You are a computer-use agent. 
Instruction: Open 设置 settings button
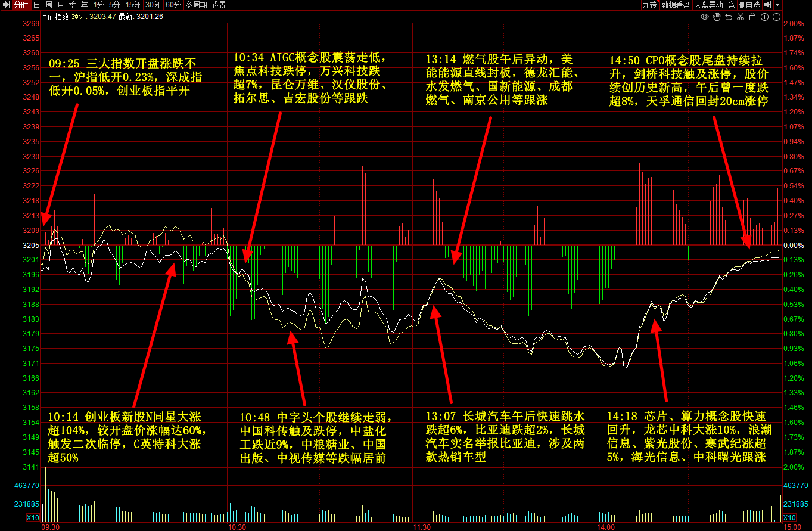click(x=219, y=5)
